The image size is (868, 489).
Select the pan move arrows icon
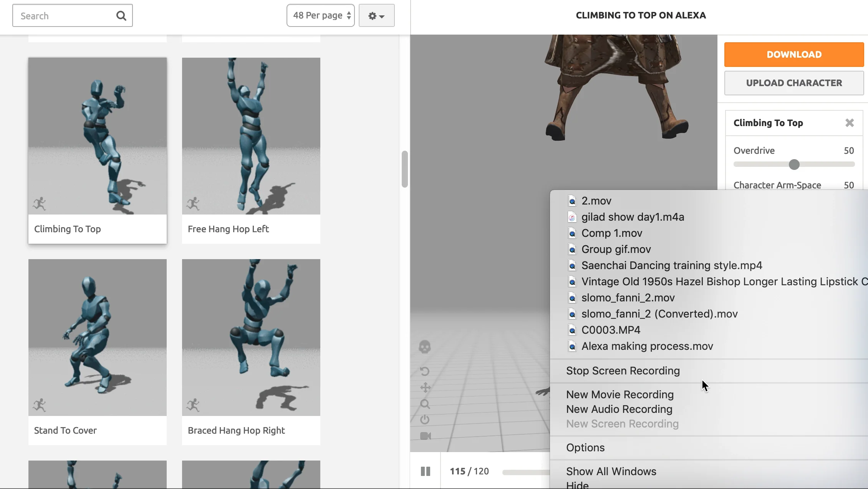tap(425, 388)
